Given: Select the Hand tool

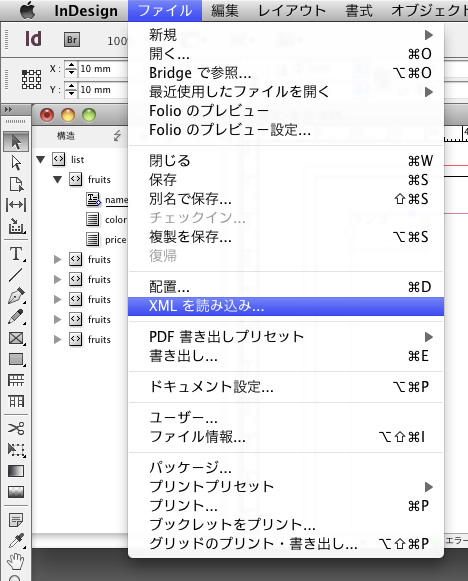Looking at the screenshot, I should coord(16,561).
